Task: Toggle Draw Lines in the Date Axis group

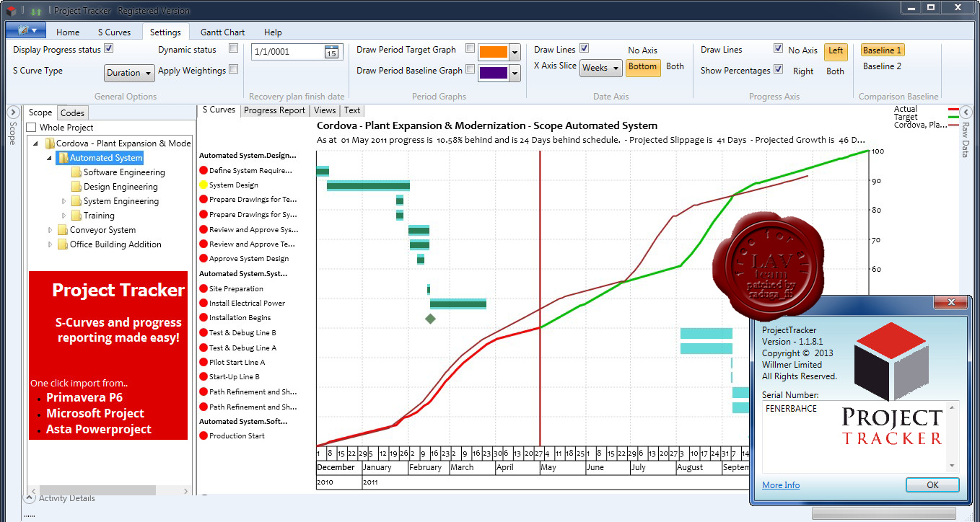Action: 585,48
